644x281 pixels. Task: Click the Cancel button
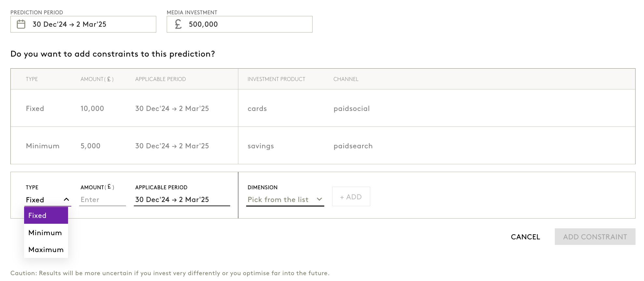[x=525, y=237]
